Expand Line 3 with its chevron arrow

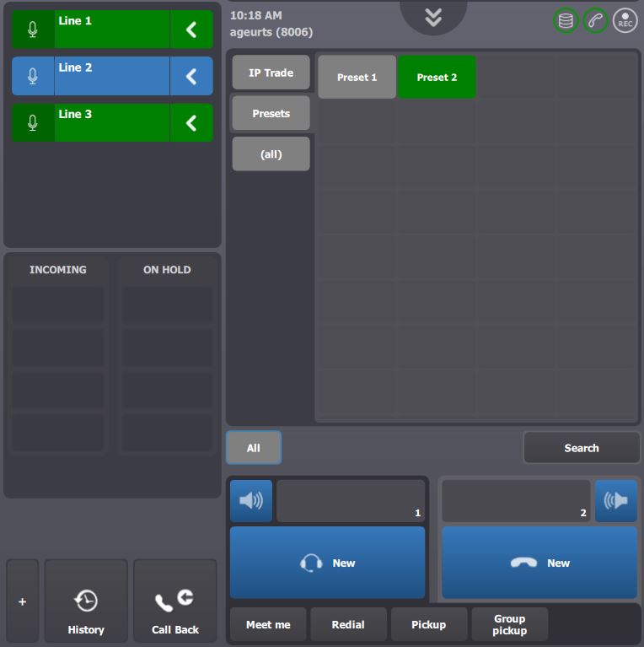(x=191, y=122)
